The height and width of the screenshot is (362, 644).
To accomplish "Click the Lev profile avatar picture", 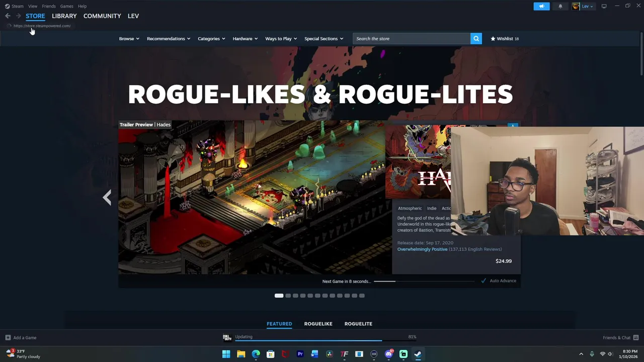I will [576, 6].
